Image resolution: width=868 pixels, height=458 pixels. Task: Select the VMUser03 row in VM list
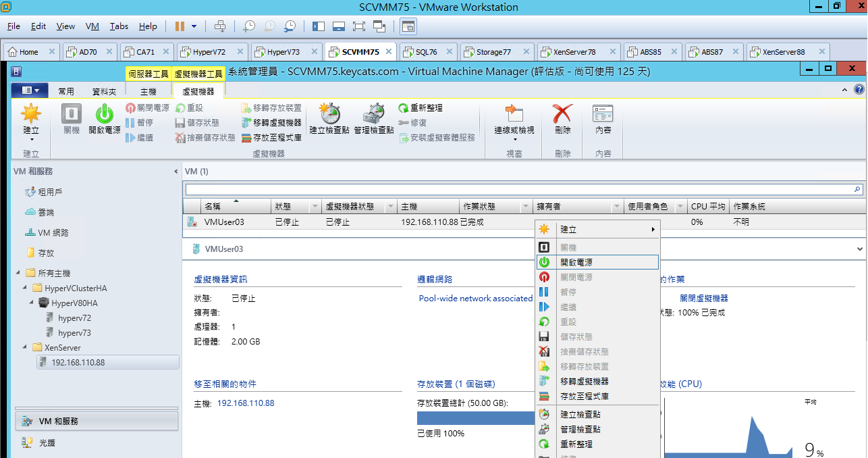coord(524,222)
